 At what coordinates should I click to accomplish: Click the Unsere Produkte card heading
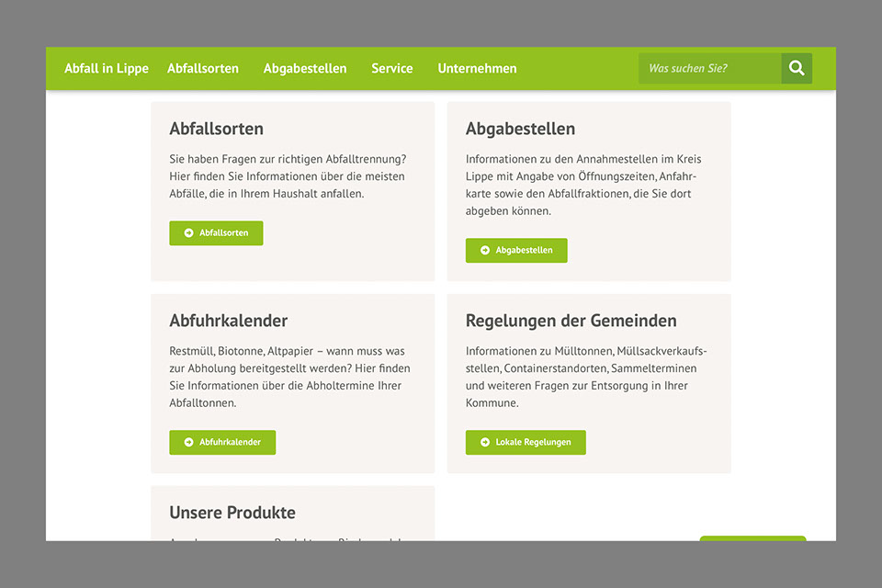pos(232,513)
